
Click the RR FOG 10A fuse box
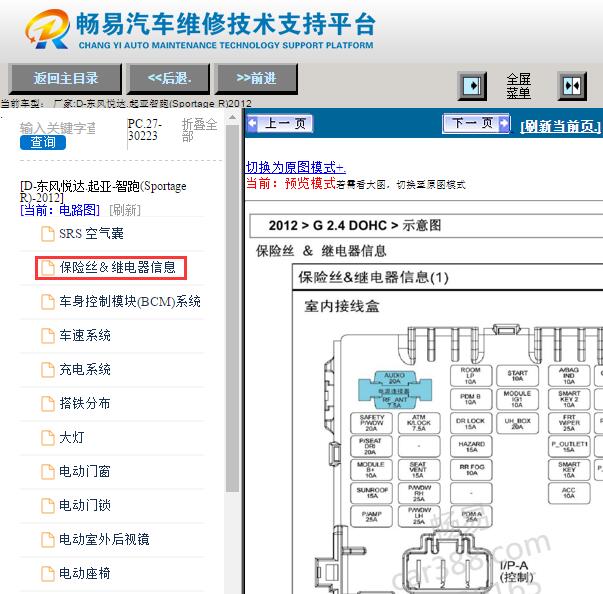pos(471,469)
